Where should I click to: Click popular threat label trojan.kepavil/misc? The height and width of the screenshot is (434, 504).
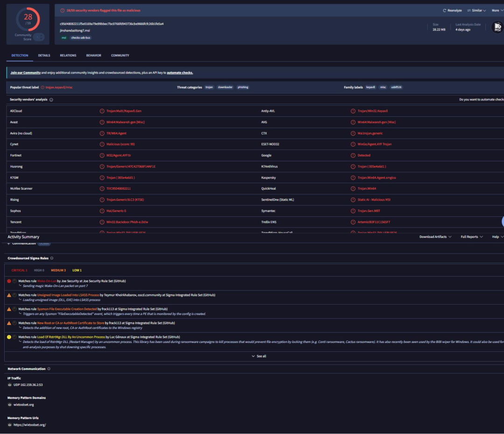click(59, 87)
